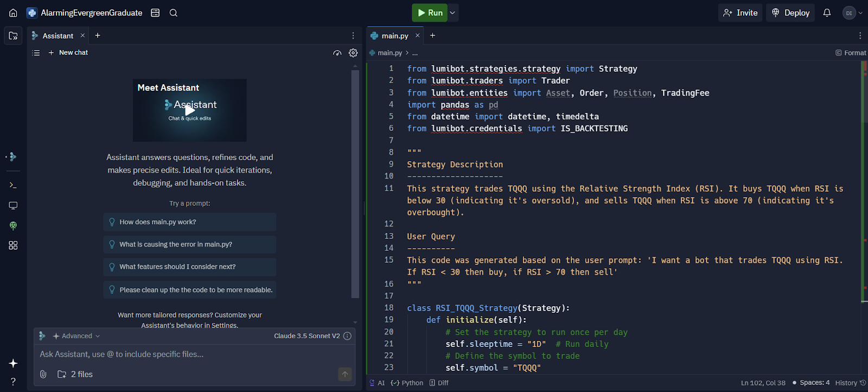Screen dimensions: 868x392
Task: Switch to the Assistant tab
Action: click(58, 36)
